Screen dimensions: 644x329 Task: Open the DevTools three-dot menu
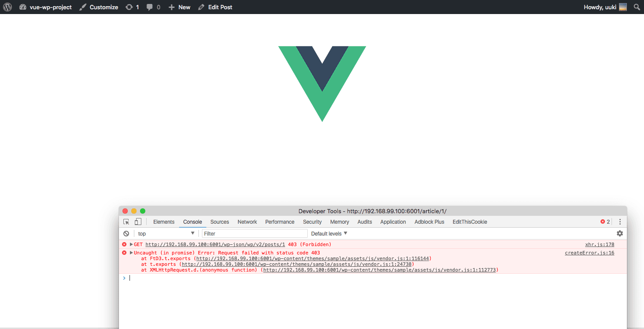620,222
